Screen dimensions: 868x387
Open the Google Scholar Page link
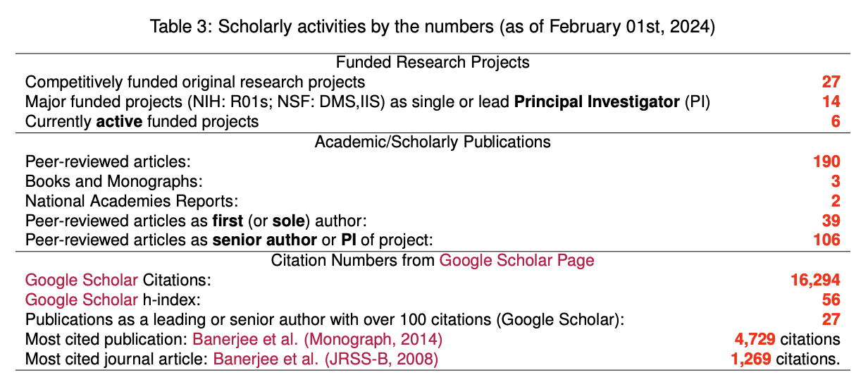pos(516,261)
